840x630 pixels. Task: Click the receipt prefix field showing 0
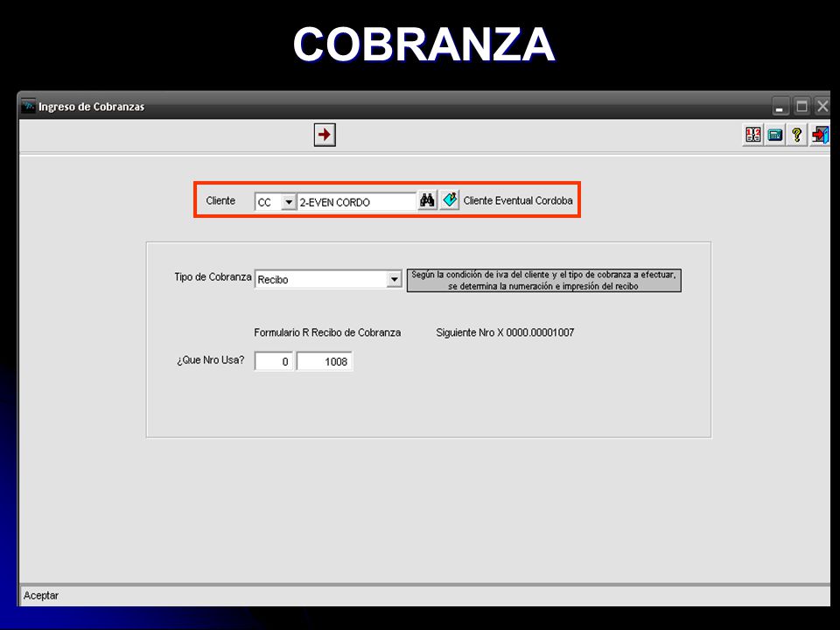coord(274,361)
